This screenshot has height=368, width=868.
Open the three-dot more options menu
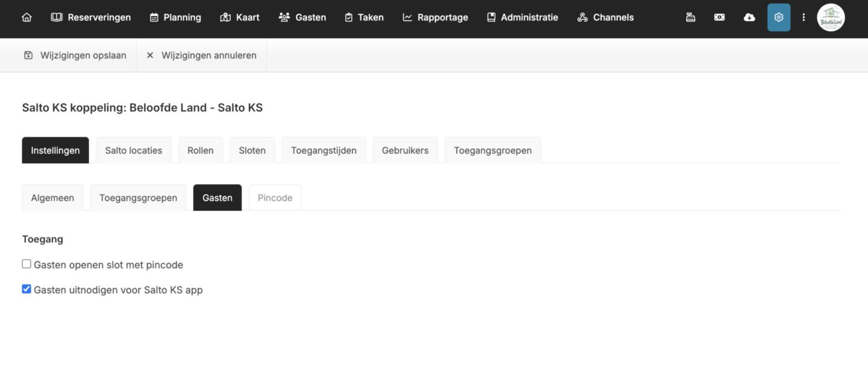click(x=803, y=17)
